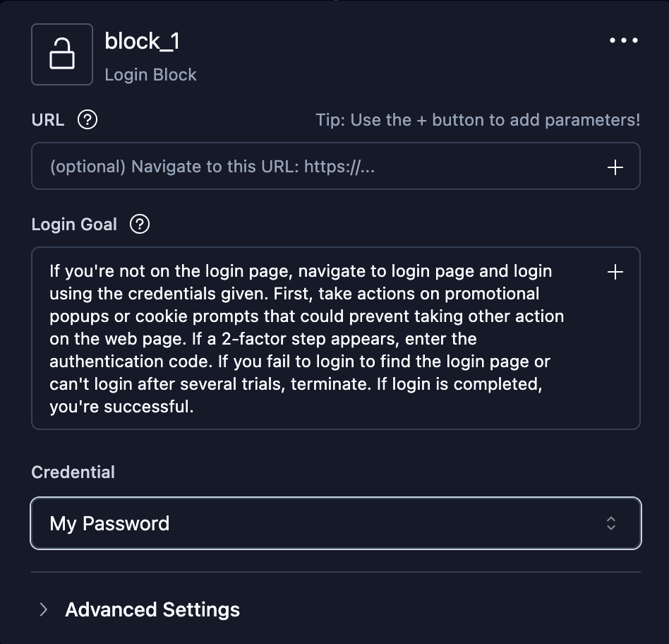Click the block_1 title text
The width and height of the screenshot is (669, 644).
pos(142,40)
